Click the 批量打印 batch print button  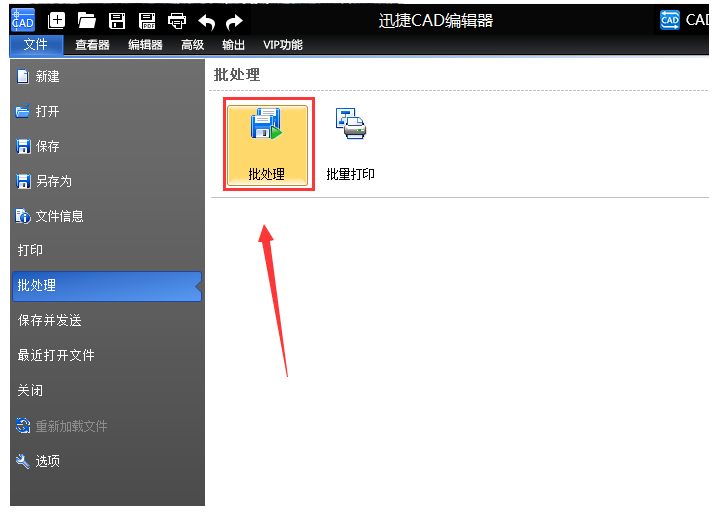[x=350, y=145]
